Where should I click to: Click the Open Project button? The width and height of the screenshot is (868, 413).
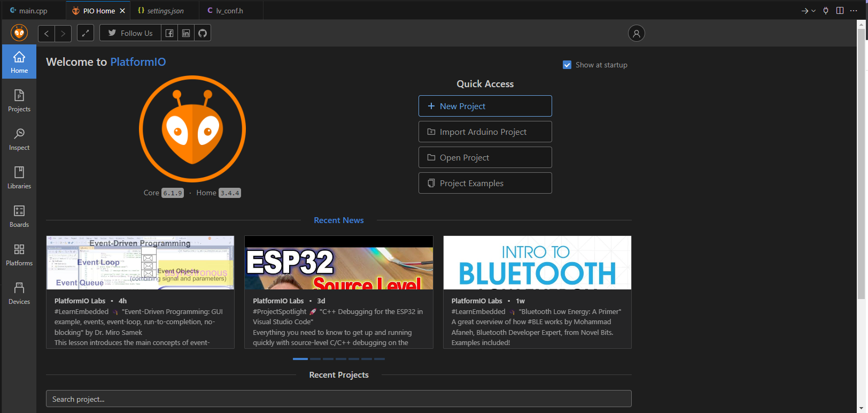(485, 157)
